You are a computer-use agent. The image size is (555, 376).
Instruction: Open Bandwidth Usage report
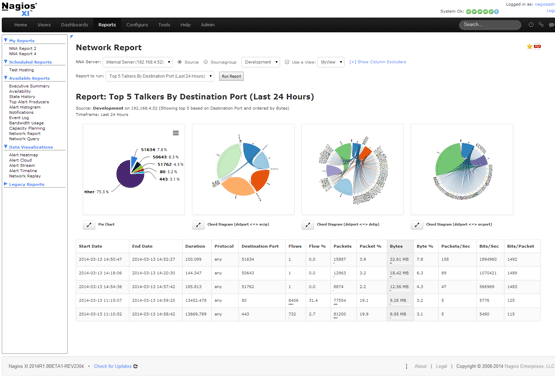[26, 123]
